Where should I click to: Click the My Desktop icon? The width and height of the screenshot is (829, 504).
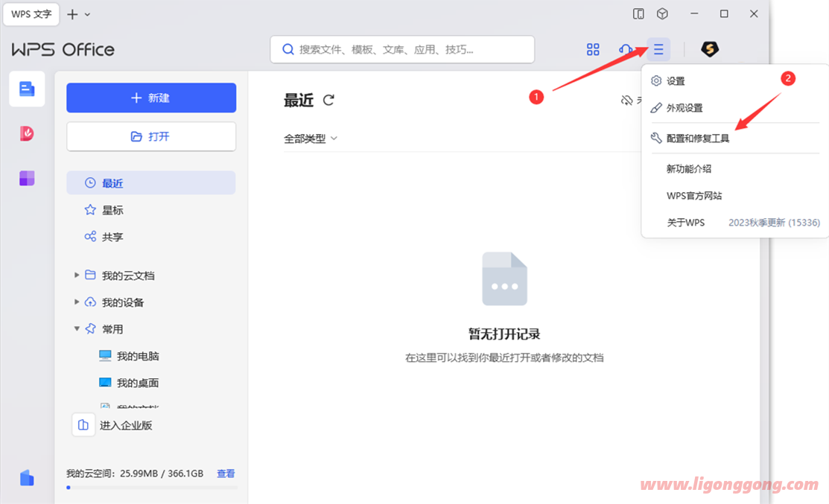point(105,383)
